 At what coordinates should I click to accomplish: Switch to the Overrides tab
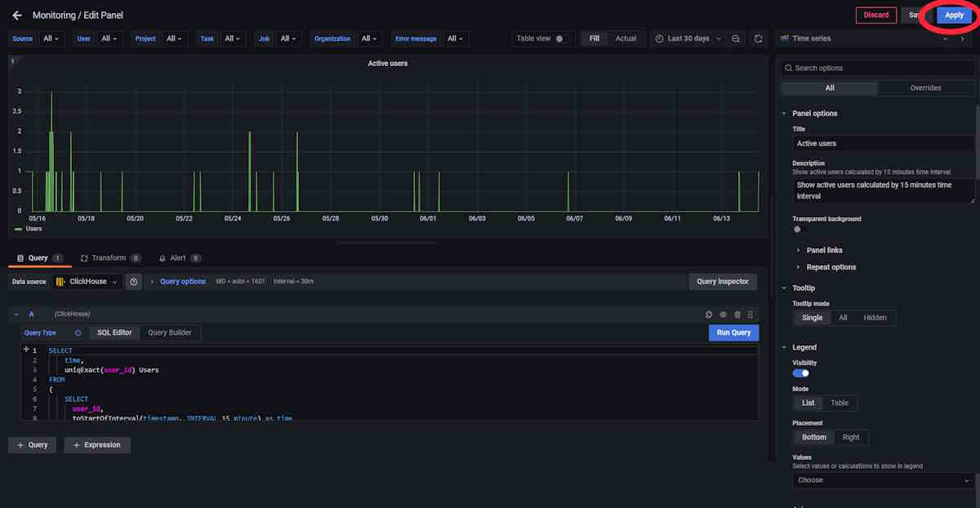(x=925, y=88)
